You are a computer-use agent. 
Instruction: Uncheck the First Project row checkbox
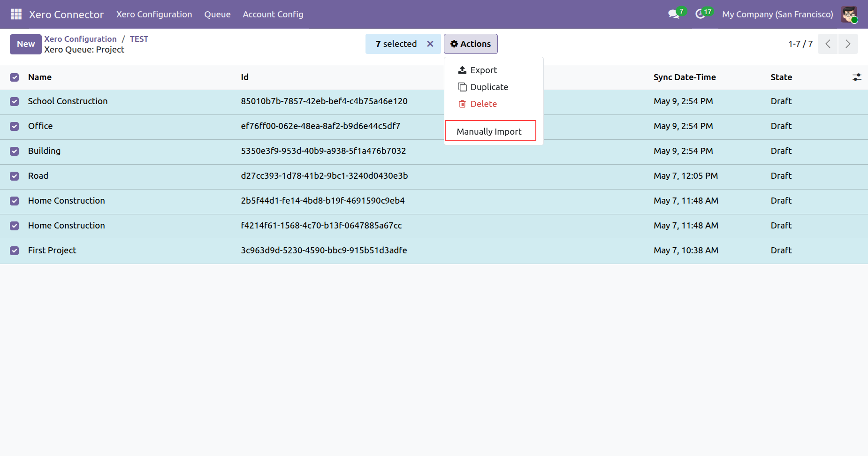(15, 251)
